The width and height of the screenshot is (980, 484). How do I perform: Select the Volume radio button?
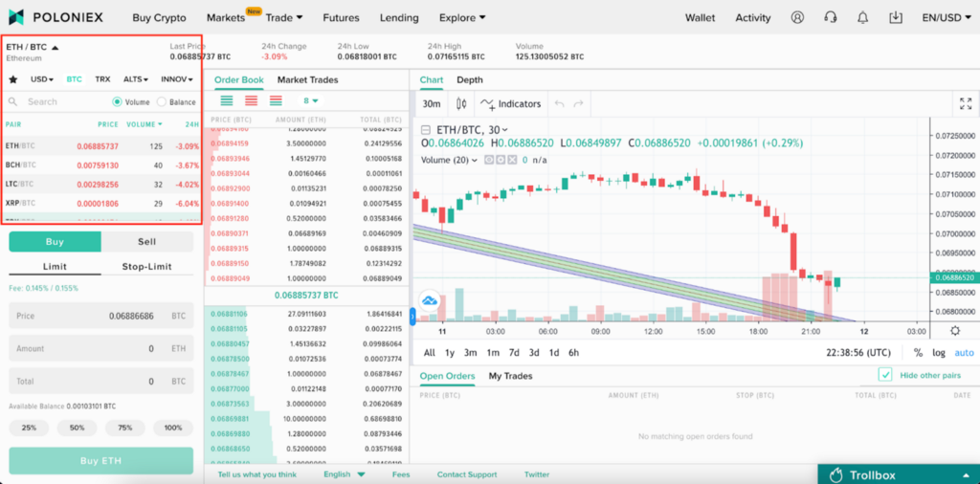117,101
